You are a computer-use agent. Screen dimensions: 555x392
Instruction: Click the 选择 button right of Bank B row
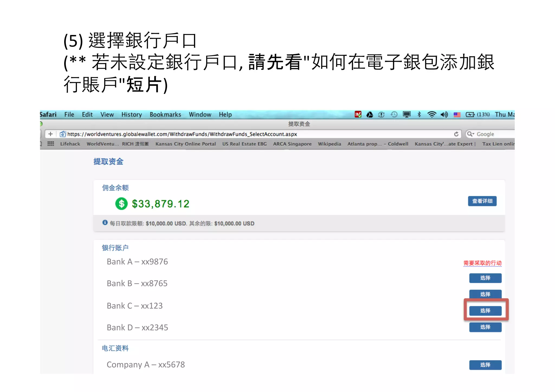(485, 294)
